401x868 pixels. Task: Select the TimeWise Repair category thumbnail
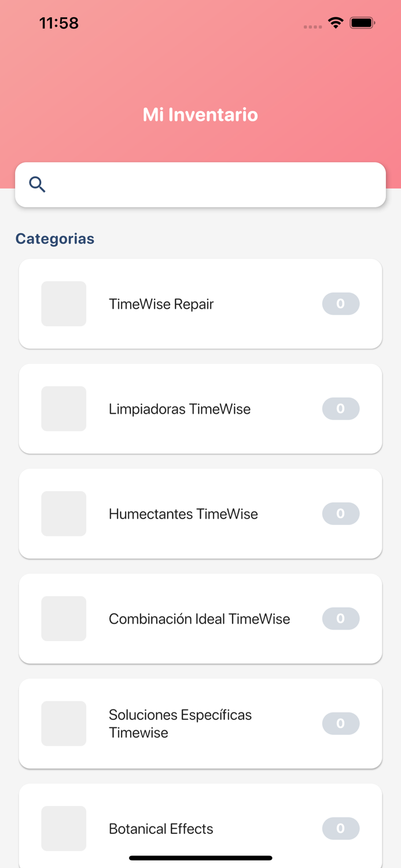[x=64, y=304]
